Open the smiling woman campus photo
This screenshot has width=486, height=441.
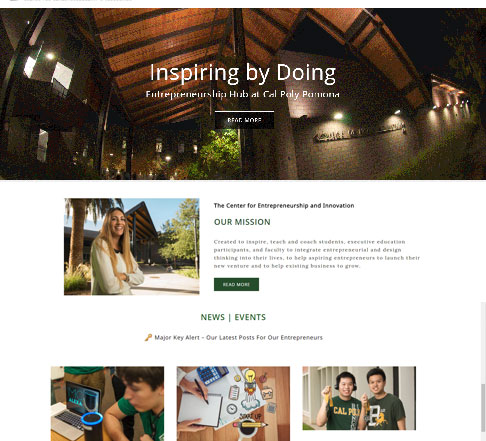[x=132, y=247]
